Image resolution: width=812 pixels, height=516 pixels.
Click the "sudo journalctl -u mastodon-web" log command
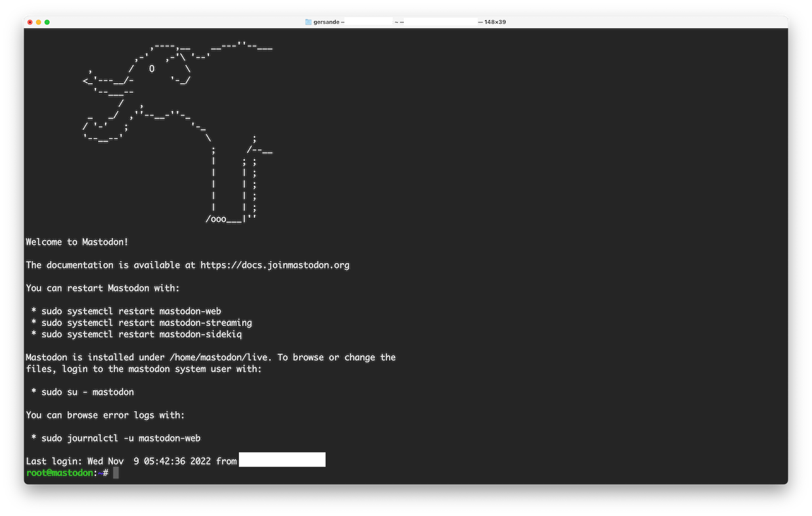(x=120, y=438)
